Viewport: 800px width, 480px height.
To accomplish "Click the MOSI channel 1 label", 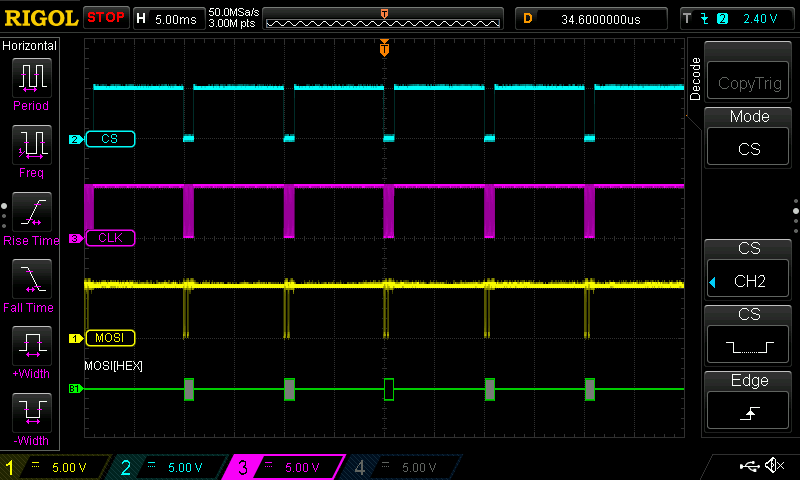I will (x=110, y=338).
